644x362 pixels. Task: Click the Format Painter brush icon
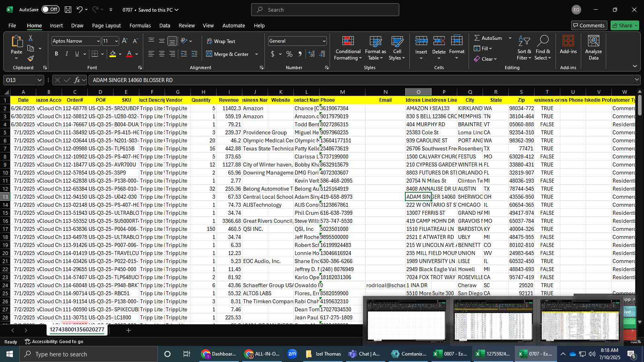[x=31, y=58]
